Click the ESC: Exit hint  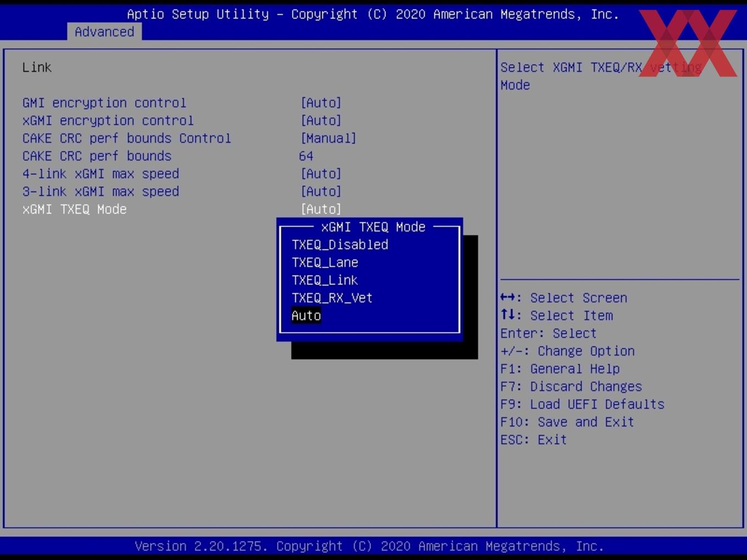[534, 440]
